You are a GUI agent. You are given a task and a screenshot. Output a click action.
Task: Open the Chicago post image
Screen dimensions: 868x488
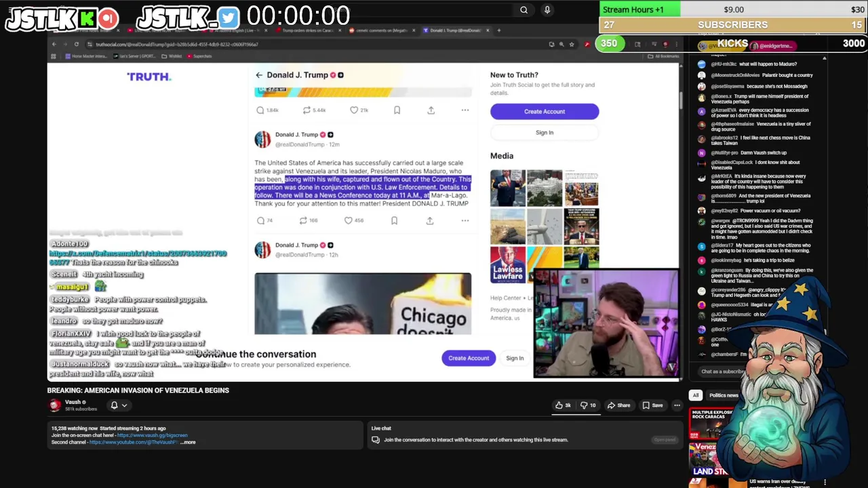click(x=363, y=304)
